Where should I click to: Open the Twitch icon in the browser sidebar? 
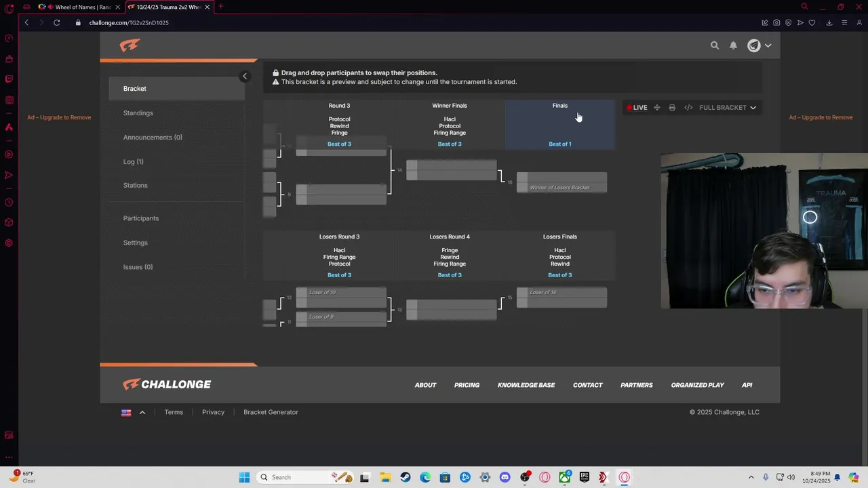(9, 79)
